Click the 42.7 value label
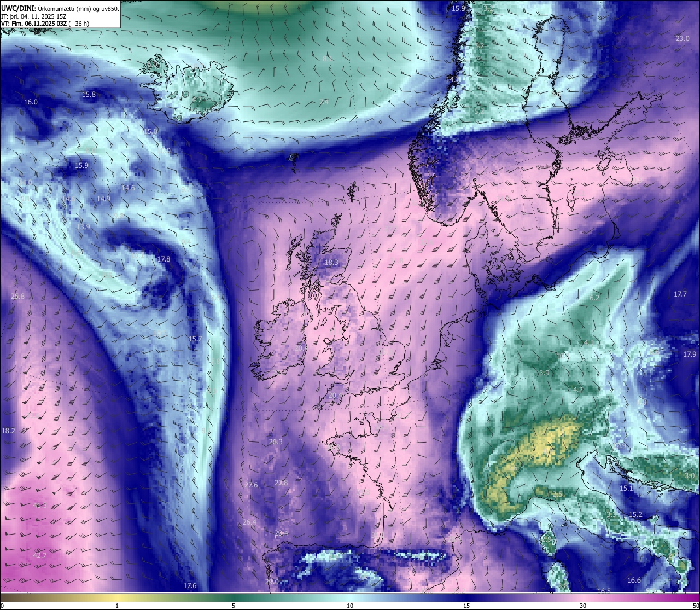Image resolution: width=700 pixels, height=610 pixels. (40, 556)
